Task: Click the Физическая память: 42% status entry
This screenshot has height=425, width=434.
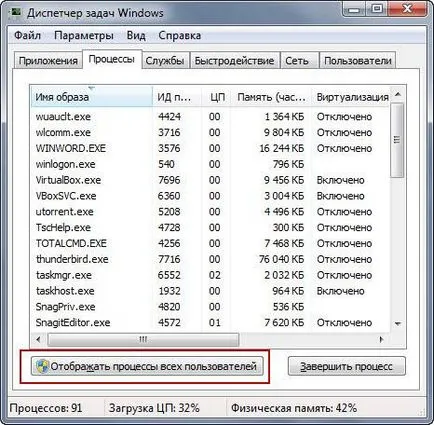Action: pyautogui.click(x=294, y=408)
